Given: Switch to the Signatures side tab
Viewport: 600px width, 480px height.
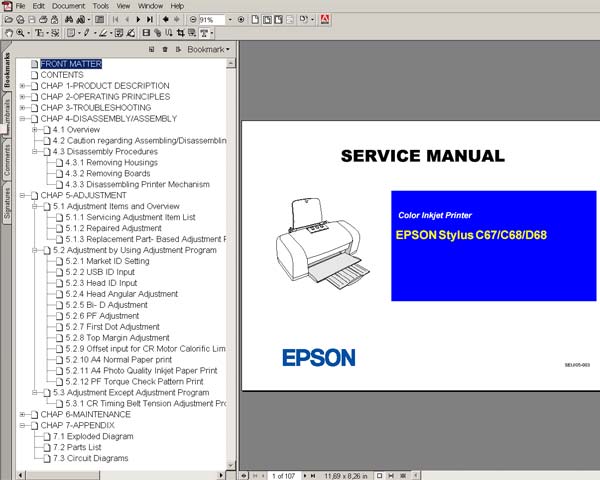Looking at the screenshot, I should (7, 203).
